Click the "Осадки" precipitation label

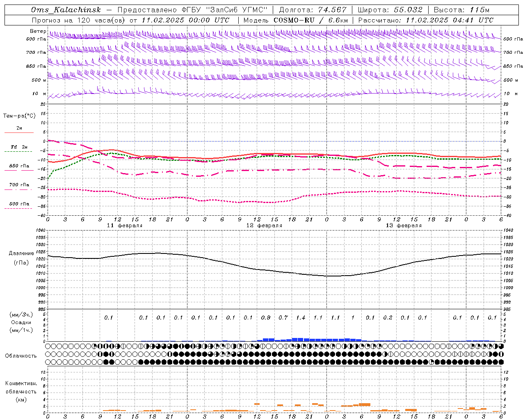tap(21, 322)
